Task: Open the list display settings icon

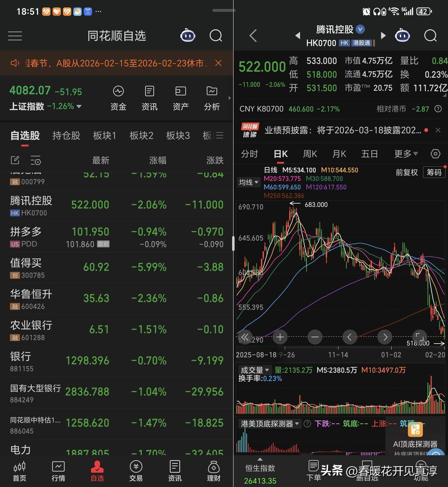Action: [36, 160]
